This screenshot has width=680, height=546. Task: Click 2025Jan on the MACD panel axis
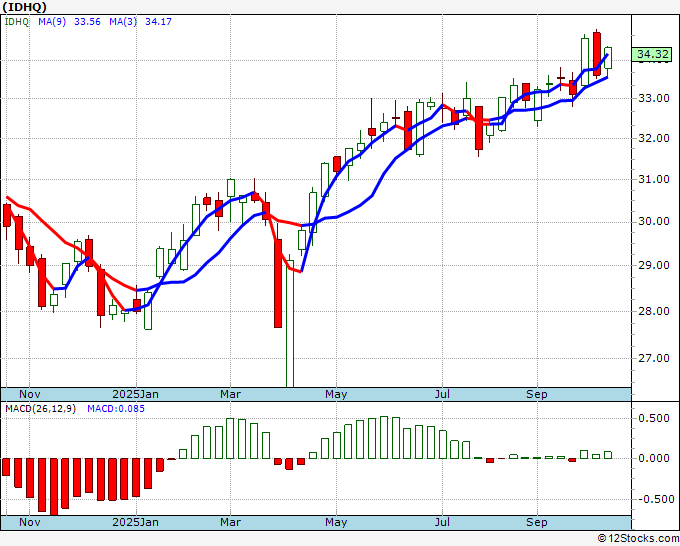point(135,522)
